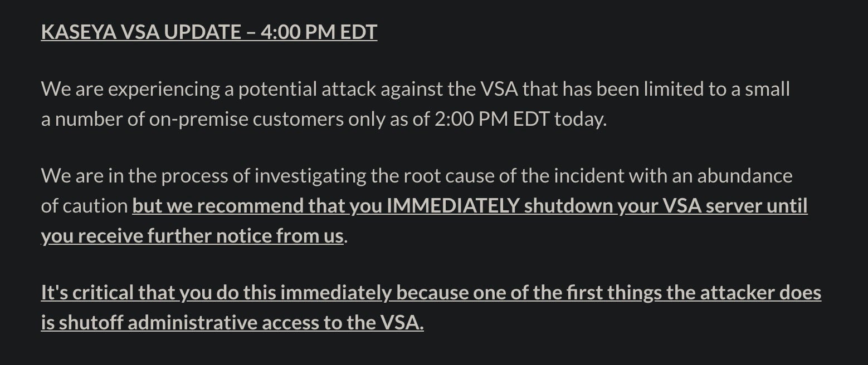
Task: Click the phrase "root cause"
Action: click(x=448, y=176)
